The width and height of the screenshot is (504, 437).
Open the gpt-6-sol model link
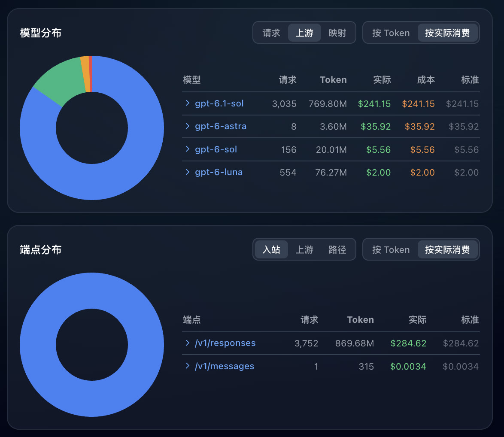coord(216,149)
